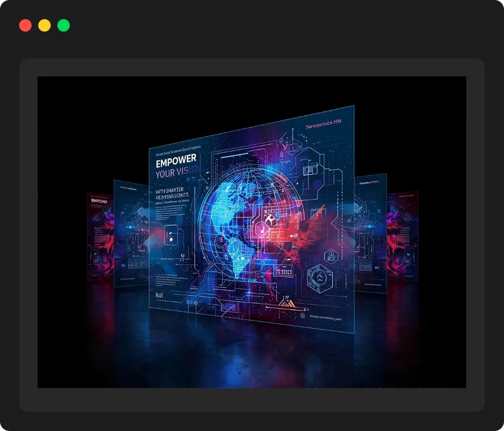Click the small window icon in the upper-right circuitry

click(x=311, y=168)
